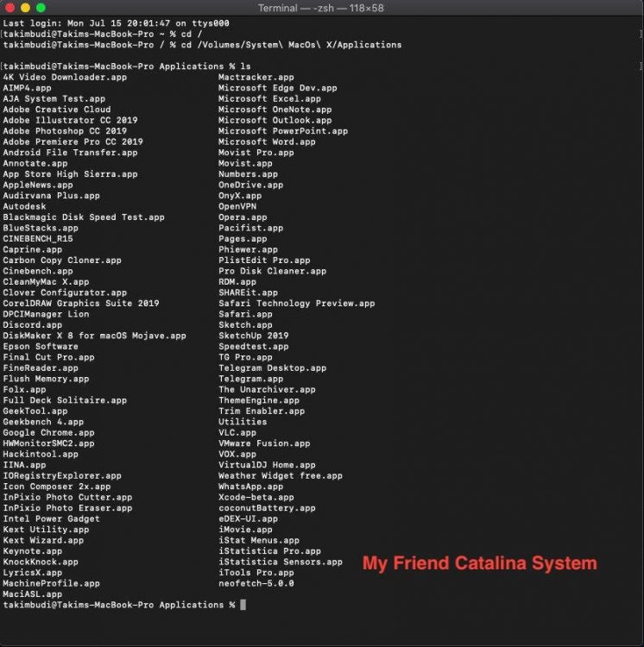
Task: Select 'Kext Wizard.app' entry
Action: click(x=43, y=540)
